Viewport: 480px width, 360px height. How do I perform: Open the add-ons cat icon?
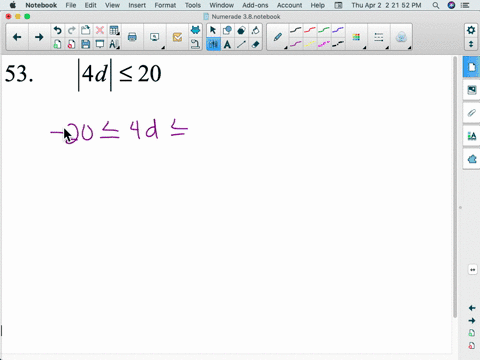pyautogui.click(x=195, y=30)
